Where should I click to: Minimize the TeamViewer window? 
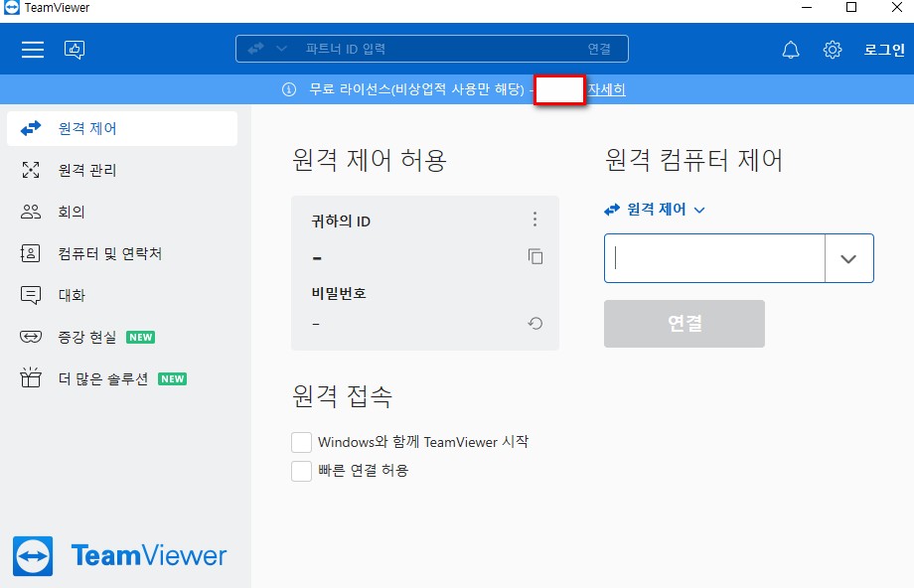coord(807,8)
